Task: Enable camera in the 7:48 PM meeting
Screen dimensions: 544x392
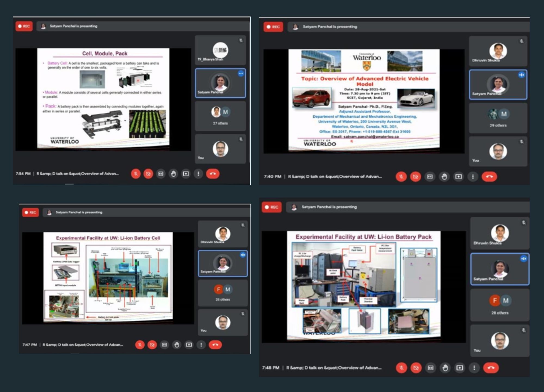Action: [416, 368]
